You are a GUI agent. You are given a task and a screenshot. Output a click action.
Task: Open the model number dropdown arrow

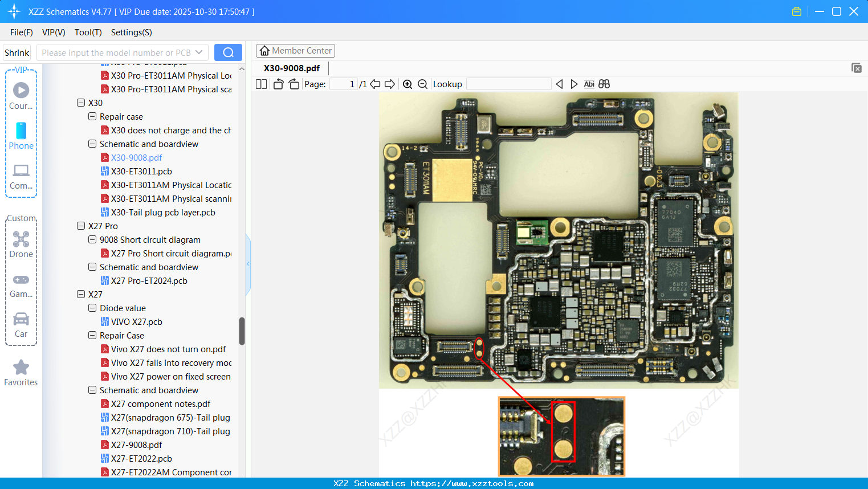pyautogui.click(x=199, y=52)
